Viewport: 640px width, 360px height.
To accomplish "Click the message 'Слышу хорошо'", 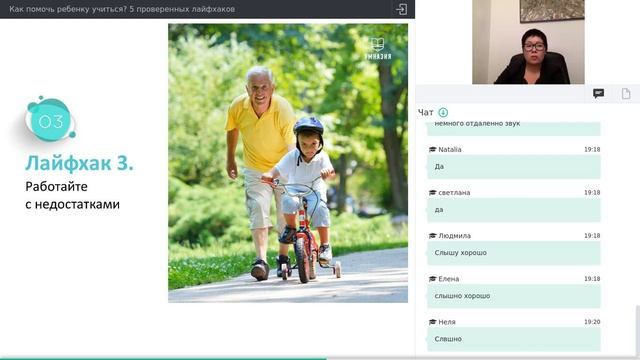I will [x=514, y=253].
